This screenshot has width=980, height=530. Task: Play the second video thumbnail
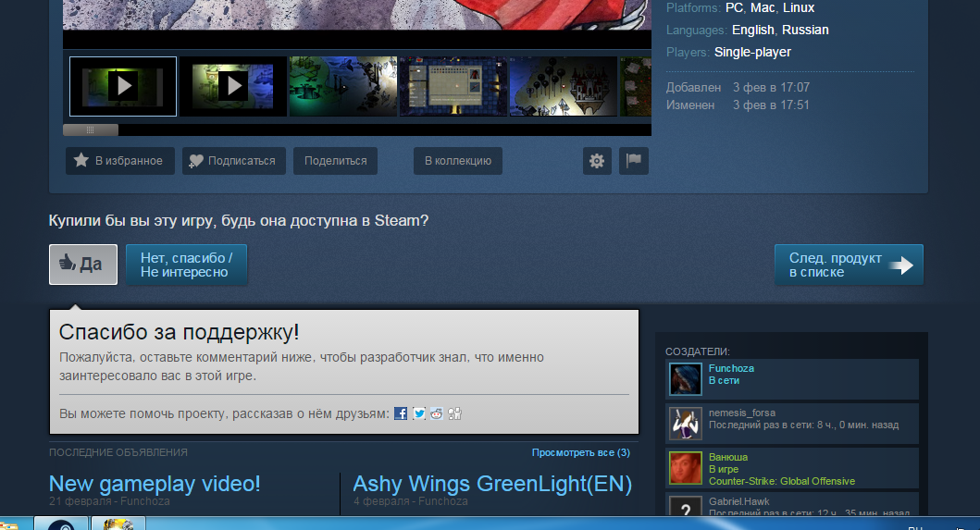click(x=233, y=86)
